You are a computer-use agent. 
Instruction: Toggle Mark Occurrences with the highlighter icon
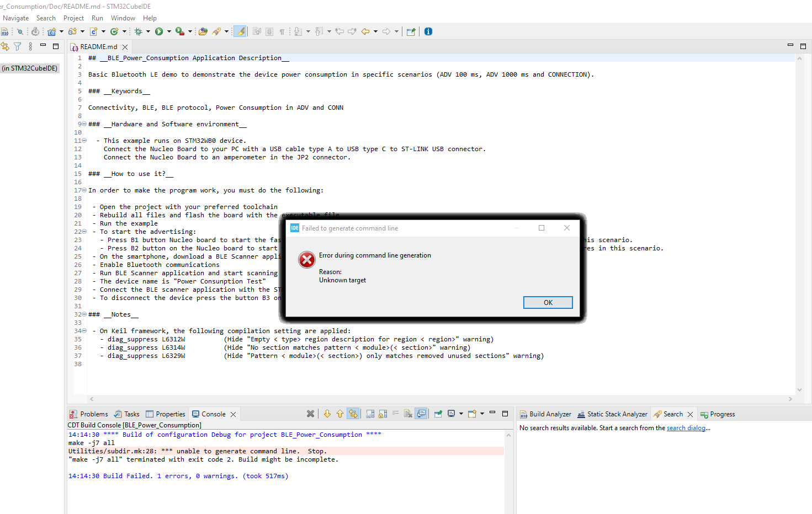240,31
